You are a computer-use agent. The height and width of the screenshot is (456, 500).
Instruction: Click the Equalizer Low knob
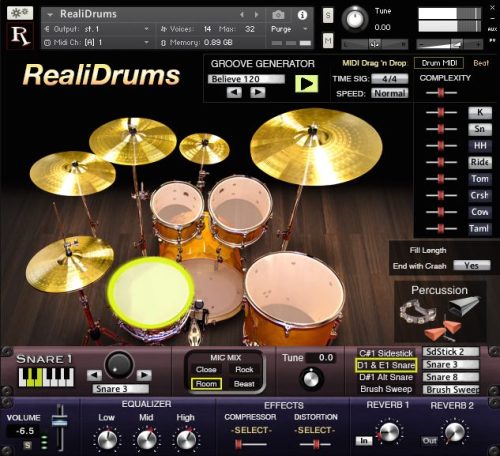tap(107, 439)
